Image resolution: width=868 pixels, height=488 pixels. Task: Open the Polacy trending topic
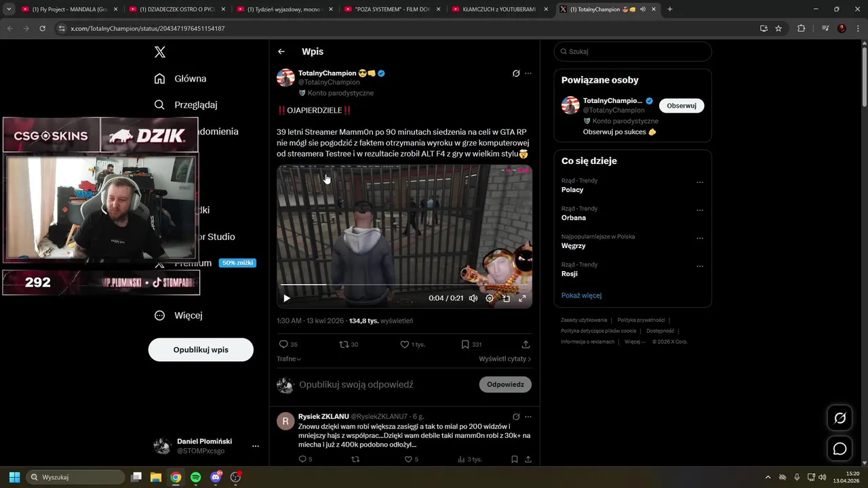[x=572, y=190]
